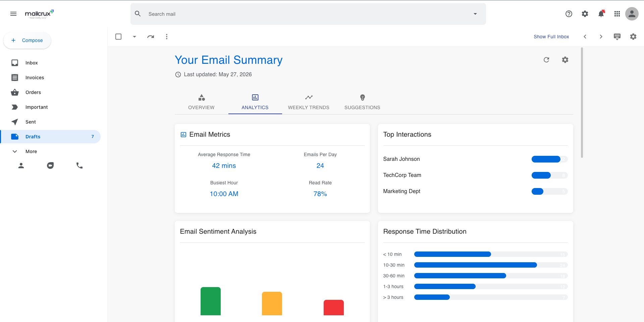Tick the select all checkbox
Screen dimensions: 644x322
[x=118, y=37]
